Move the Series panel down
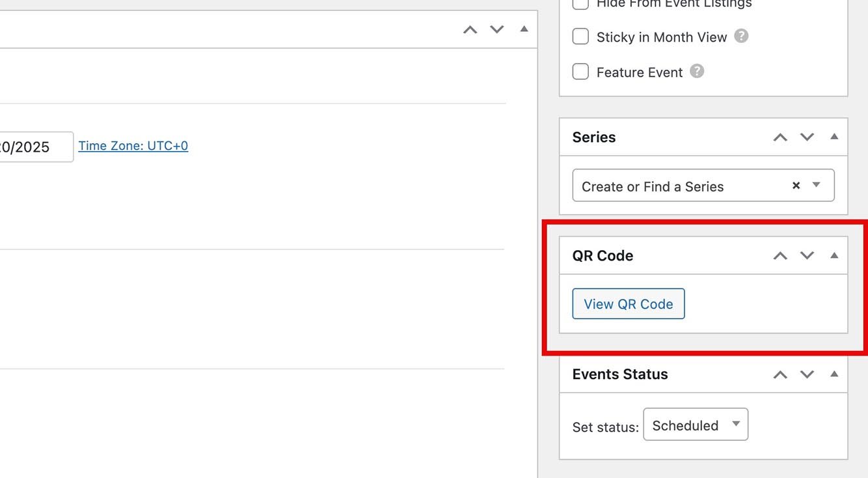 [807, 137]
